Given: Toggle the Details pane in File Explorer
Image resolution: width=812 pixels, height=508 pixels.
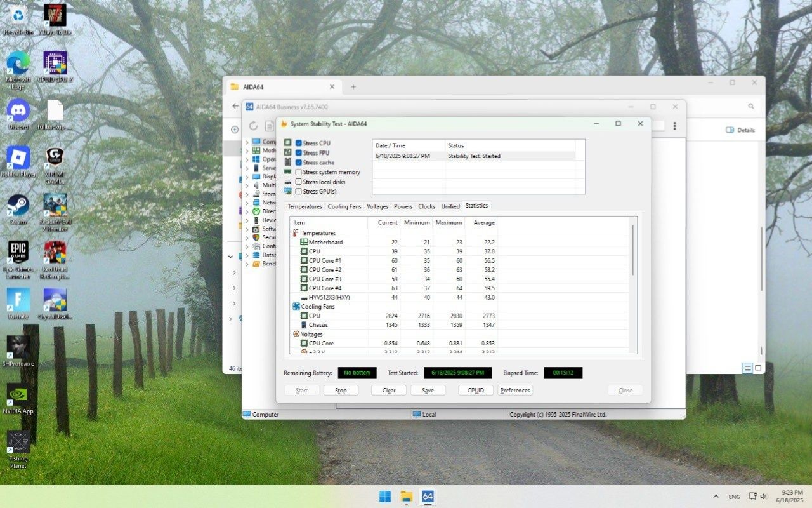Looking at the screenshot, I should coord(740,130).
